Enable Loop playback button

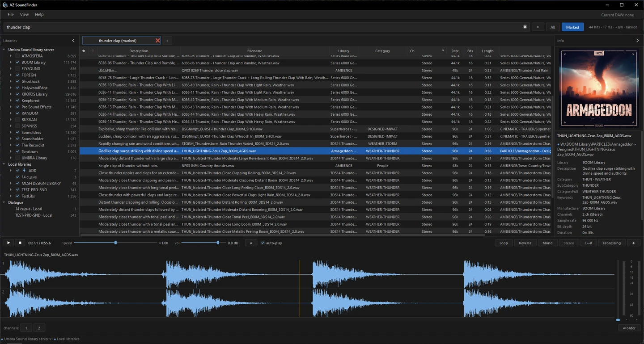504,243
